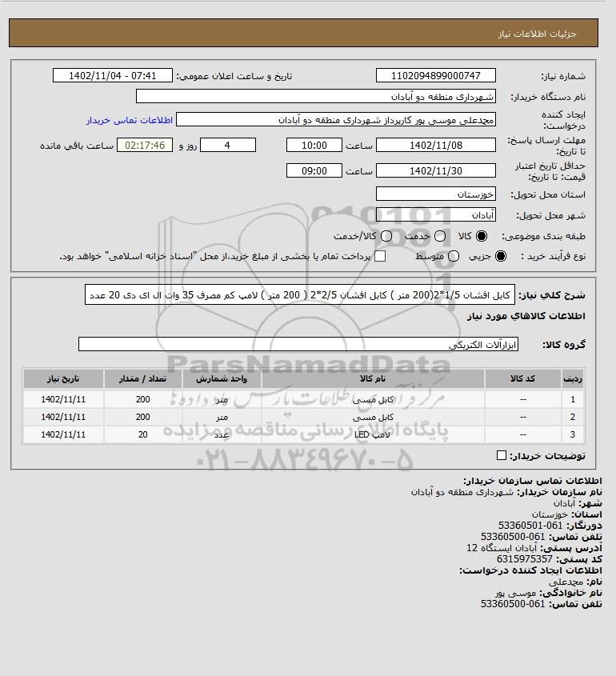Click the delivery province field خوزستان
The height and width of the screenshot is (676, 616).
(x=436, y=194)
